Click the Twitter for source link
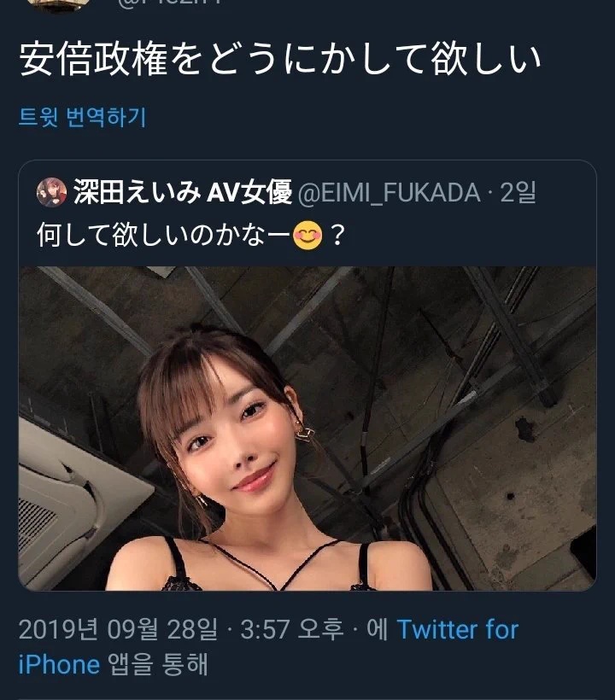The image size is (615, 700). pos(458,629)
